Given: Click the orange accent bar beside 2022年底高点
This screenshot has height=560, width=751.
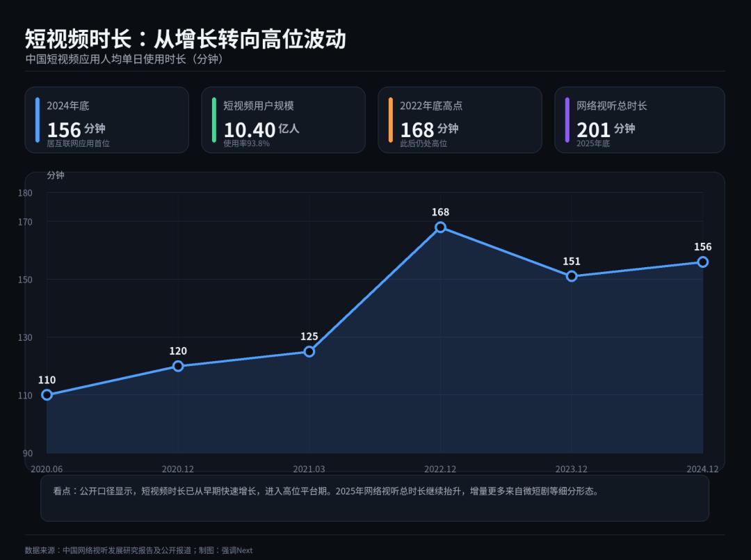Looking at the screenshot, I should [391, 120].
